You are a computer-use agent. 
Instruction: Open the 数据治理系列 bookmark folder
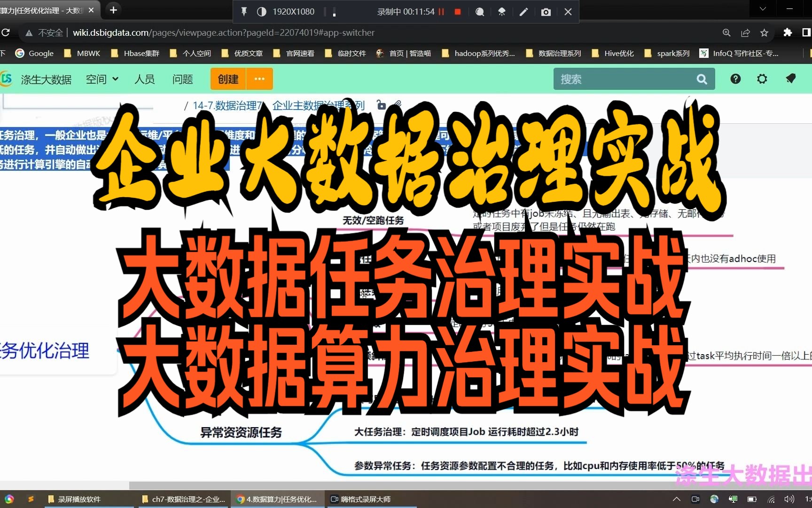554,53
